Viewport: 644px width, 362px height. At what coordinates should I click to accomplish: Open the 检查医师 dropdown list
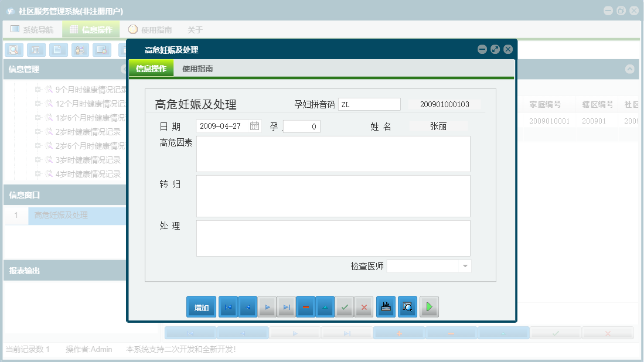tap(466, 265)
